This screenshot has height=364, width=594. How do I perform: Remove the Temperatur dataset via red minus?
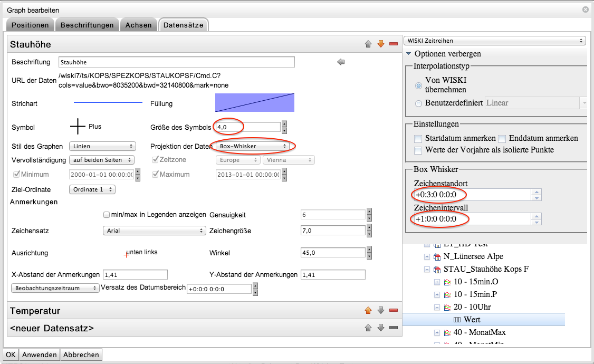tap(393, 311)
